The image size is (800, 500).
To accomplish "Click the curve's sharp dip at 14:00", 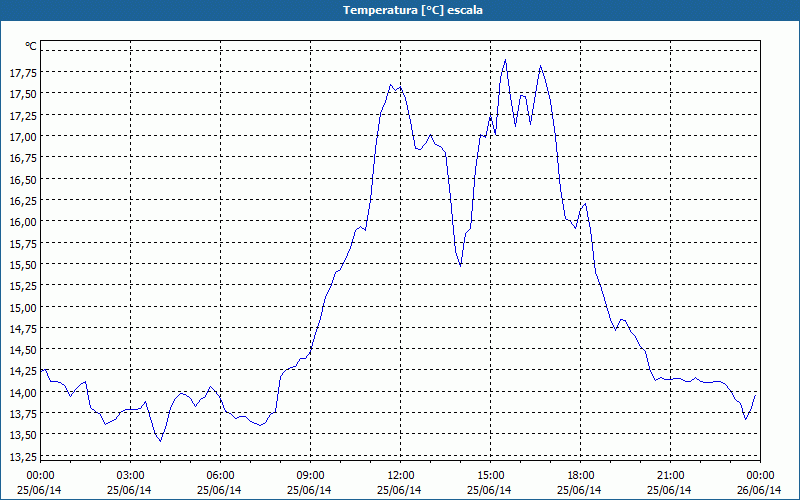I will click(x=460, y=265).
